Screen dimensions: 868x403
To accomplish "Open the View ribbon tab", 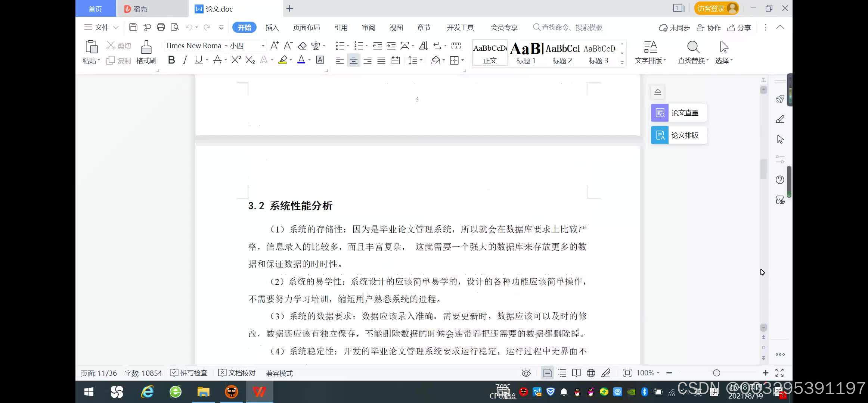I will (396, 27).
